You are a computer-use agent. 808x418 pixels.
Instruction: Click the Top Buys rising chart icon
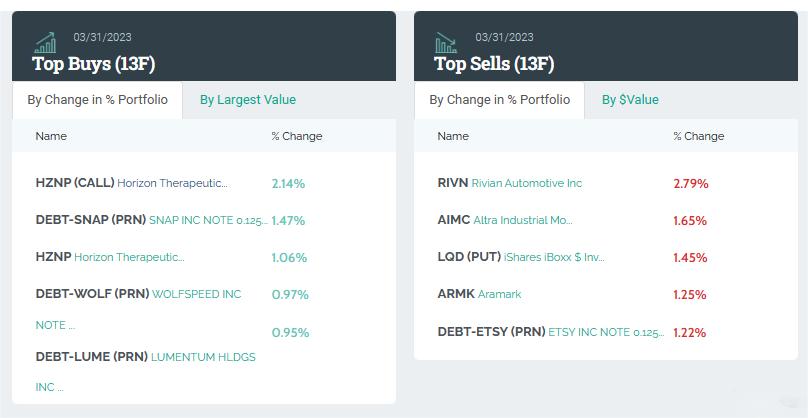(x=45, y=42)
